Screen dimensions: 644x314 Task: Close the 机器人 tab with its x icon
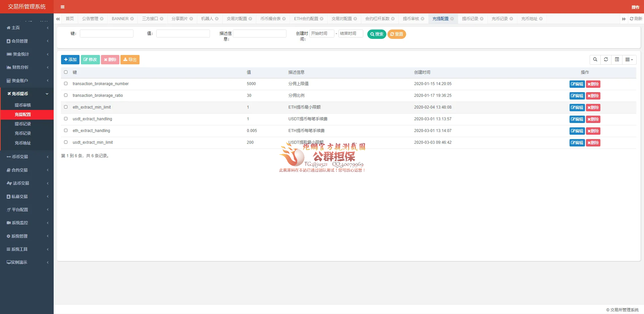[x=217, y=19]
